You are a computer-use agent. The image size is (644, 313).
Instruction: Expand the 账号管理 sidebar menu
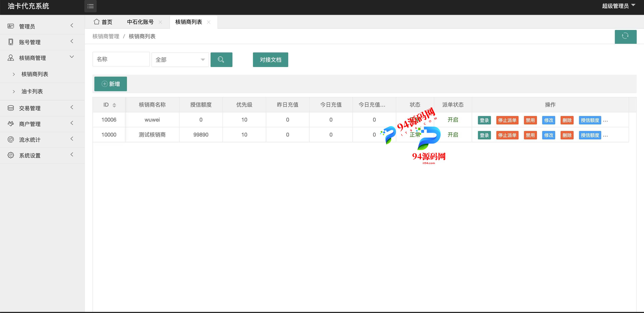pos(72,41)
